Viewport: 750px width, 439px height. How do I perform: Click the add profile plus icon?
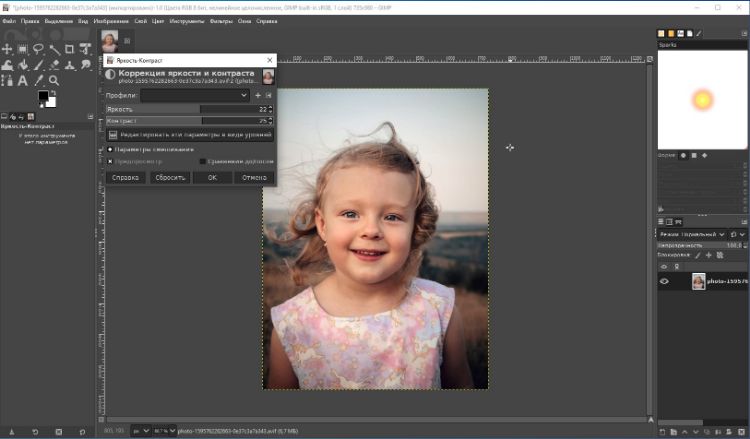click(x=257, y=95)
